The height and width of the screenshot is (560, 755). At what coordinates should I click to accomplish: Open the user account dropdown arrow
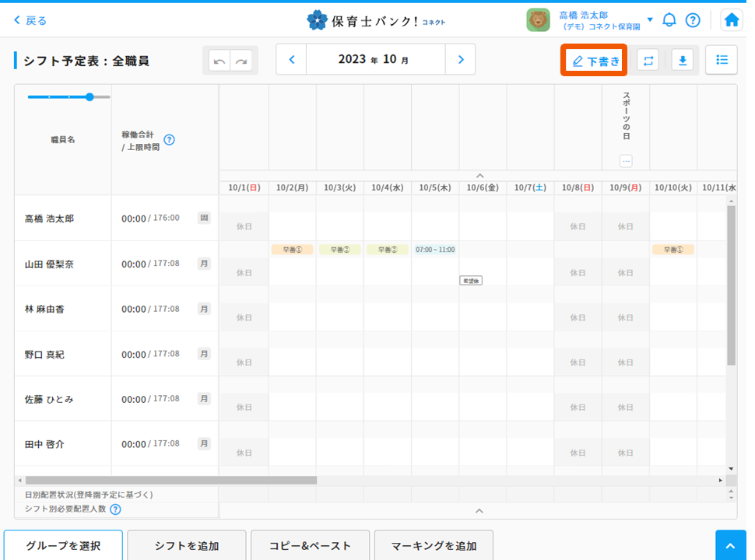click(650, 19)
